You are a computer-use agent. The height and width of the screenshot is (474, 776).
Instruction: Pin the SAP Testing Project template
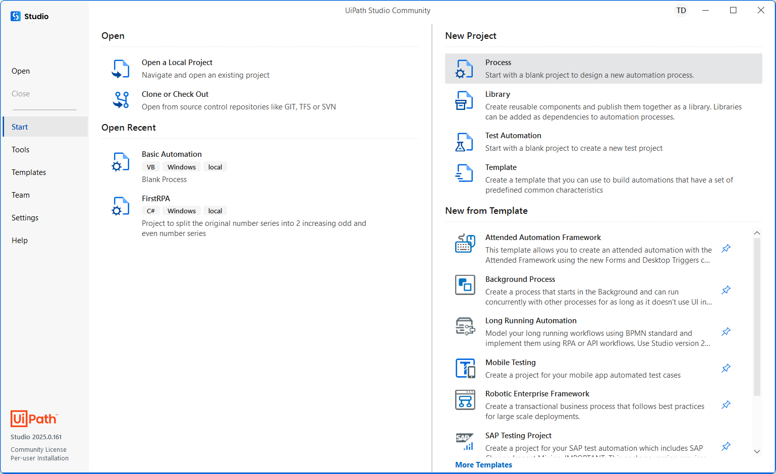click(x=726, y=446)
